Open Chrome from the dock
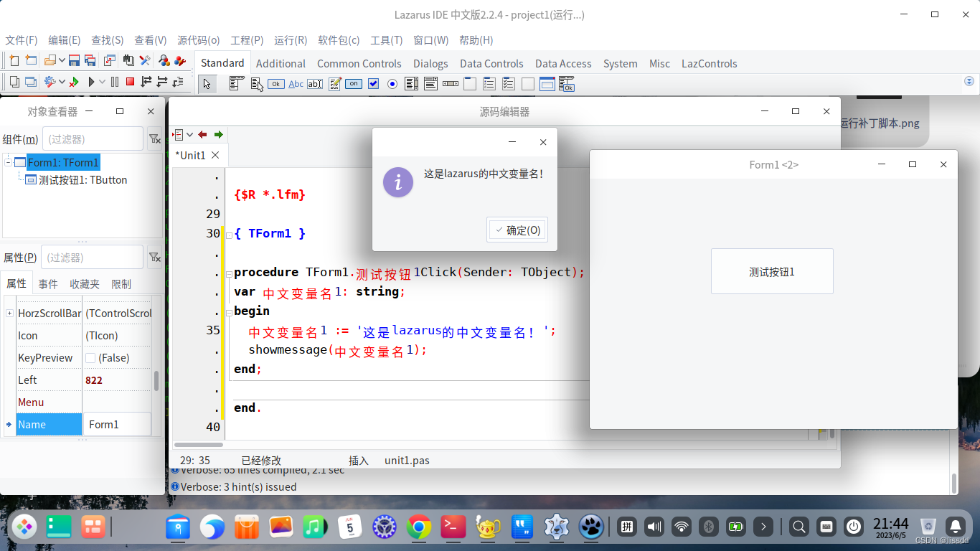This screenshot has width=980, height=551. 419,527
